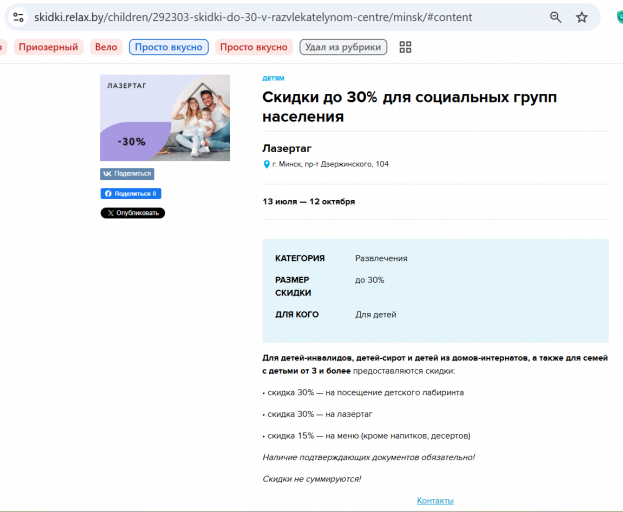Image resolution: width=623 pixels, height=512 pixels.
Task: Click the Скидки не суммируются note
Action: 312,479
